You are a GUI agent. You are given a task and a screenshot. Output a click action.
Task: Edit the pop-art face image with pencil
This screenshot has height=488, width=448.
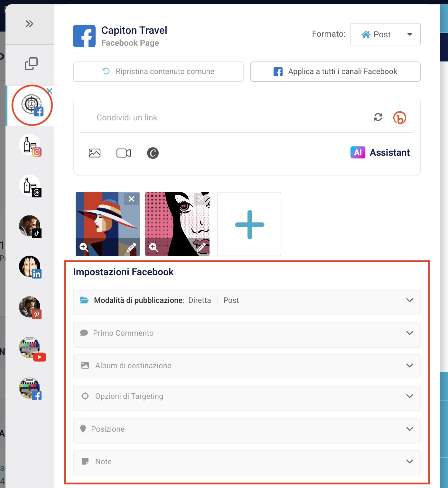click(x=201, y=247)
